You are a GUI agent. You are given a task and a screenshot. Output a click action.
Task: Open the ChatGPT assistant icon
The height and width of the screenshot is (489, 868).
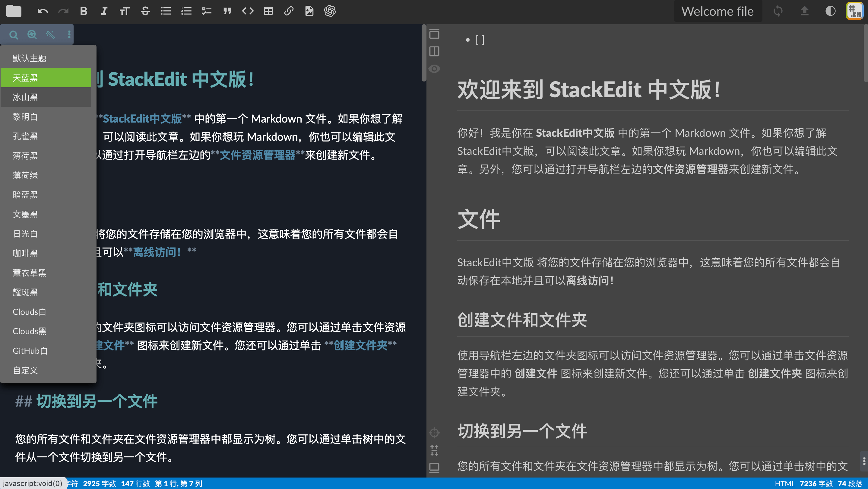coord(330,11)
